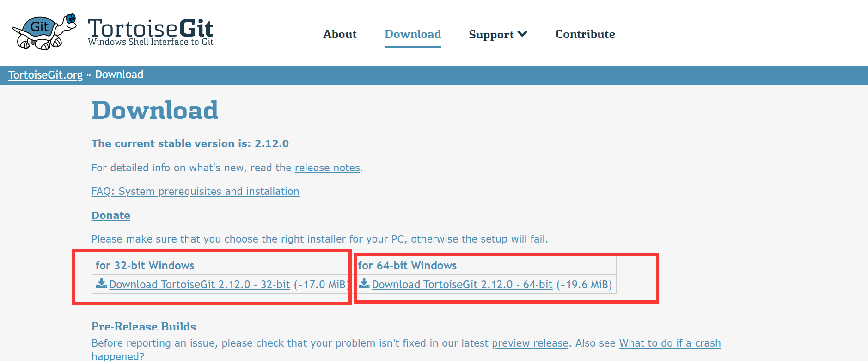
Task: Click the current stable version 2.12.0 text
Action: coord(190,143)
